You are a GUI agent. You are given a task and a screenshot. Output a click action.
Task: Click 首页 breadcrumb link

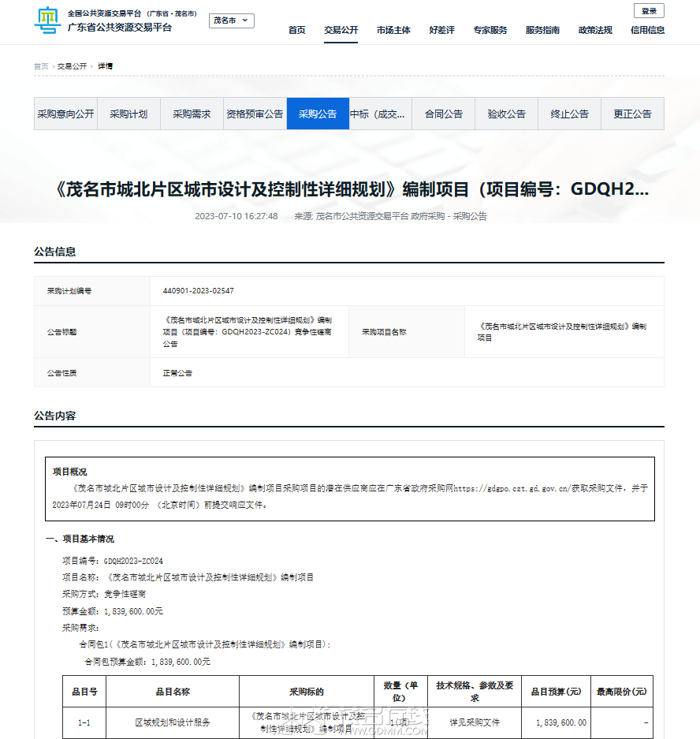pos(41,66)
